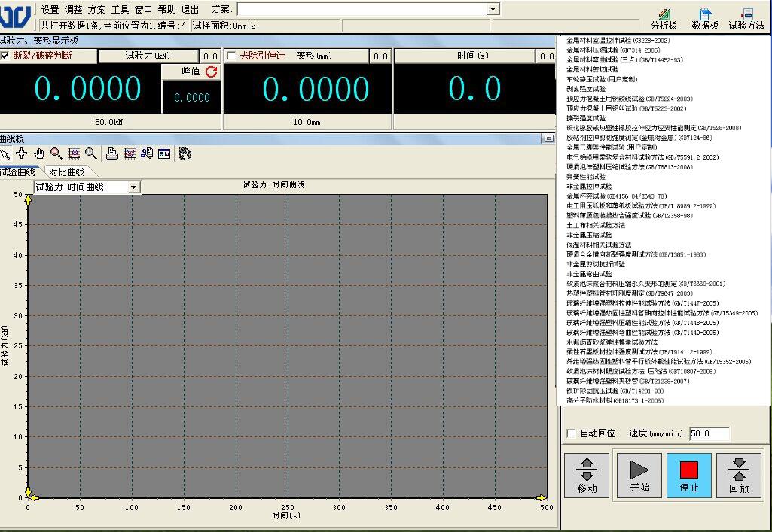The width and height of the screenshot is (772, 532).
Task: Click the 回放 playback button
Action: pyautogui.click(x=739, y=476)
